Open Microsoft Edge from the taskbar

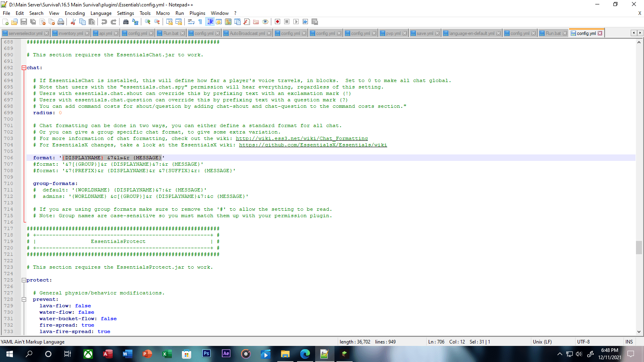coord(305,354)
